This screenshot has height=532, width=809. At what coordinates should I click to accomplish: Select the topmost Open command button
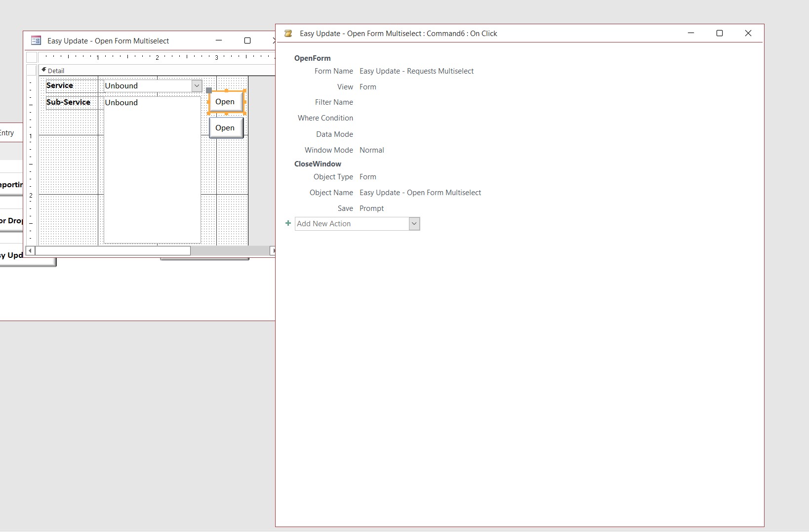tap(226, 102)
